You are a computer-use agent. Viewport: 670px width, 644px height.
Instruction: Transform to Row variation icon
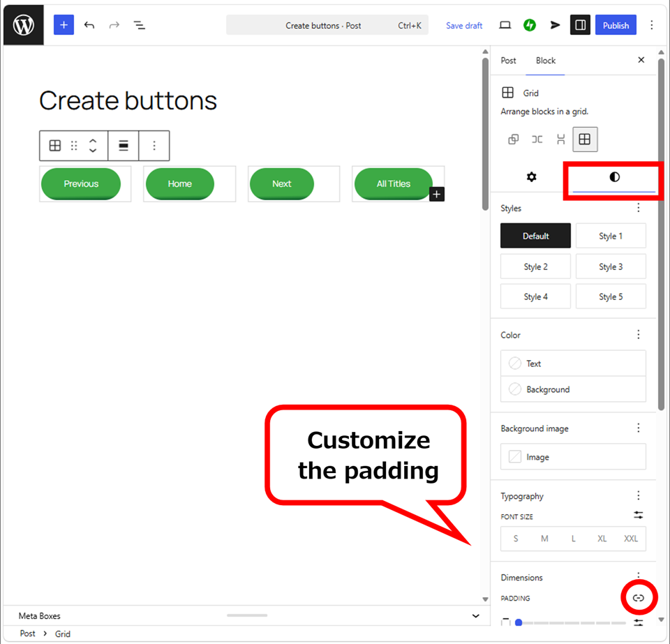(x=537, y=140)
